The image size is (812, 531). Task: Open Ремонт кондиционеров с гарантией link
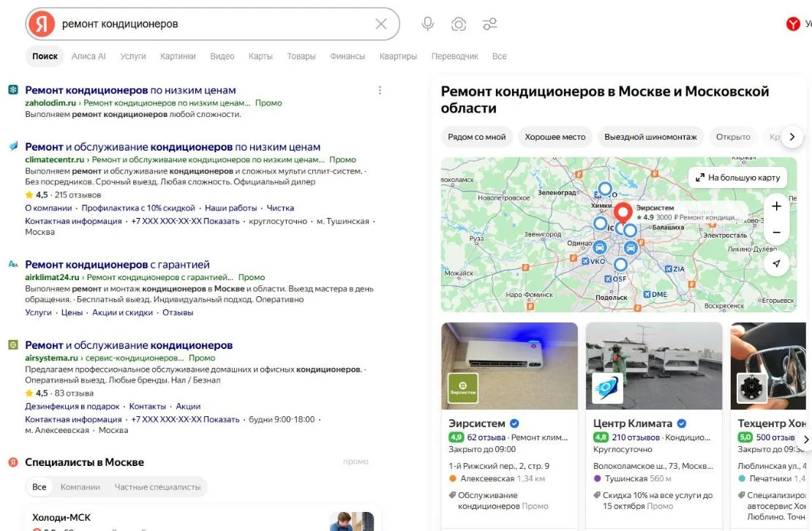[x=118, y=265]
